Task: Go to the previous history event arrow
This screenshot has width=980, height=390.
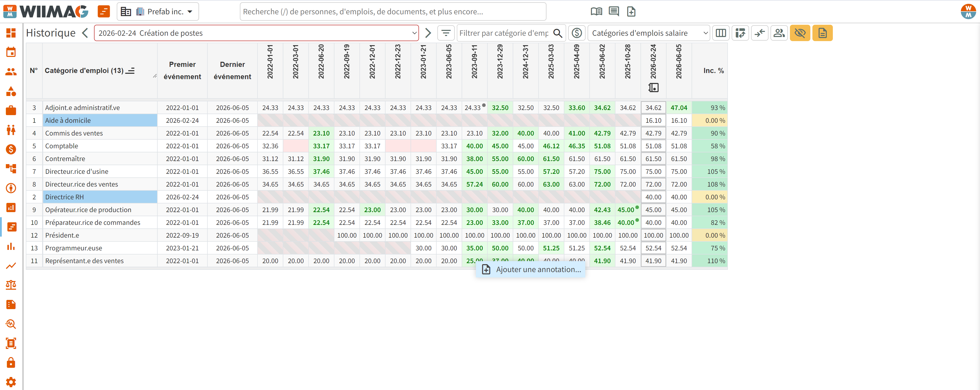Action: click(85, 33)
